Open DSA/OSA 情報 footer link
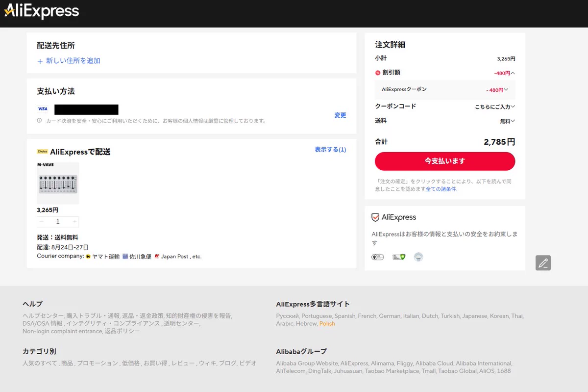The height and width of the screenshot is (392, 588). coord(42,324)
